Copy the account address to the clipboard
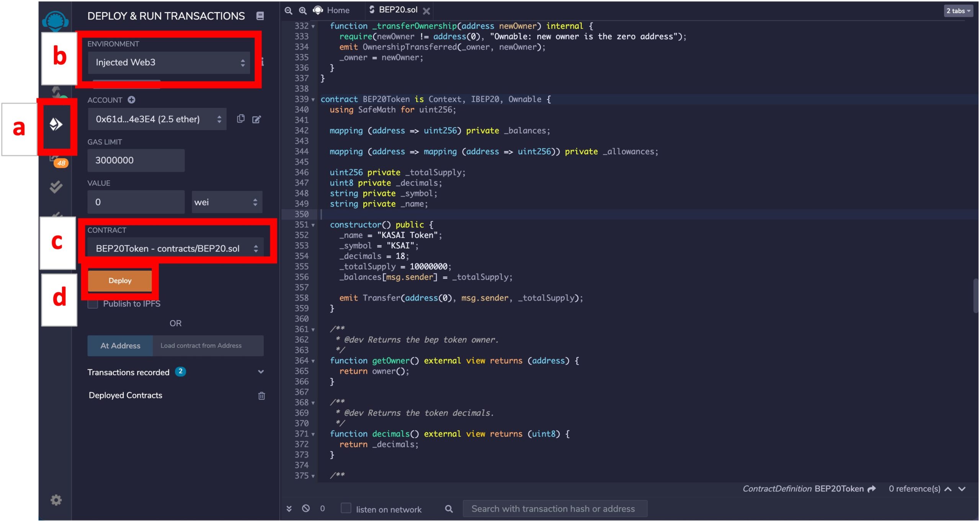This screenshot has width=980, height=521. pyautogui.click(x=241, y=119)
